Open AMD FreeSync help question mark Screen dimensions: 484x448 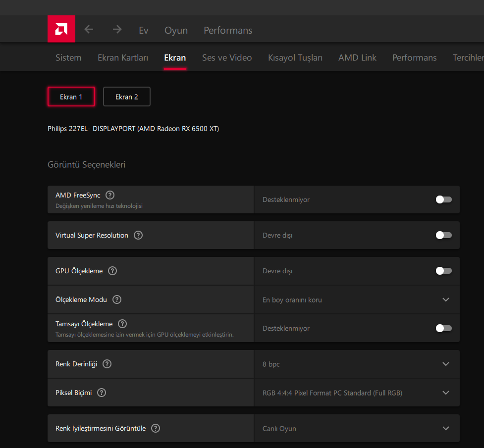tap(110, 195)
